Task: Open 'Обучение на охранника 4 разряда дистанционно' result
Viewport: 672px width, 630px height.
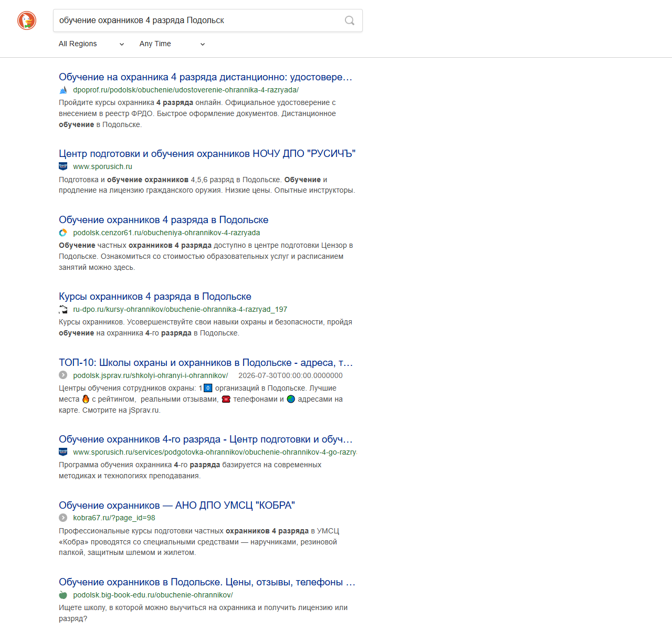Action: (206, 77)
